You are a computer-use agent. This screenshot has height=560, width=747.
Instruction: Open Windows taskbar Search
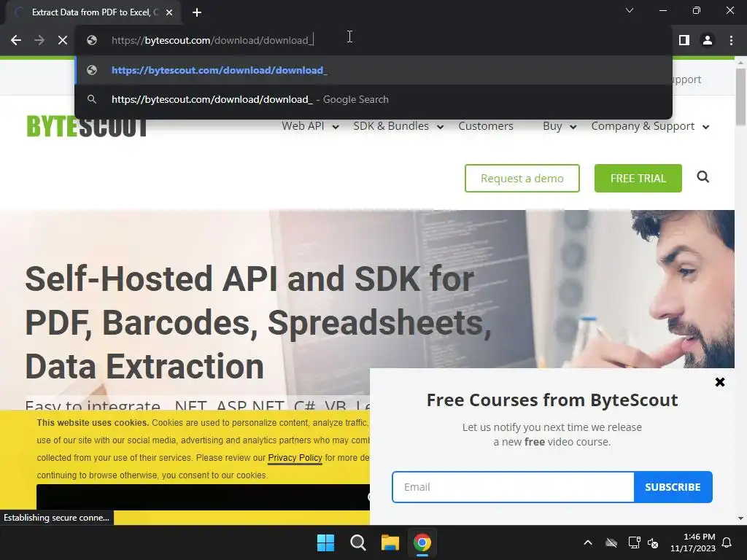point(357,542)
